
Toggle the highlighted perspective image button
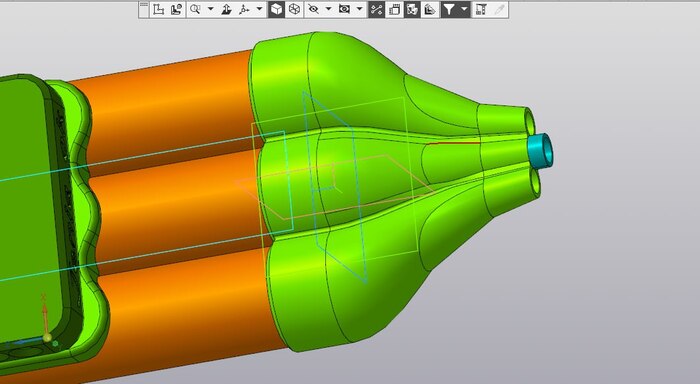tap(412, 9)
